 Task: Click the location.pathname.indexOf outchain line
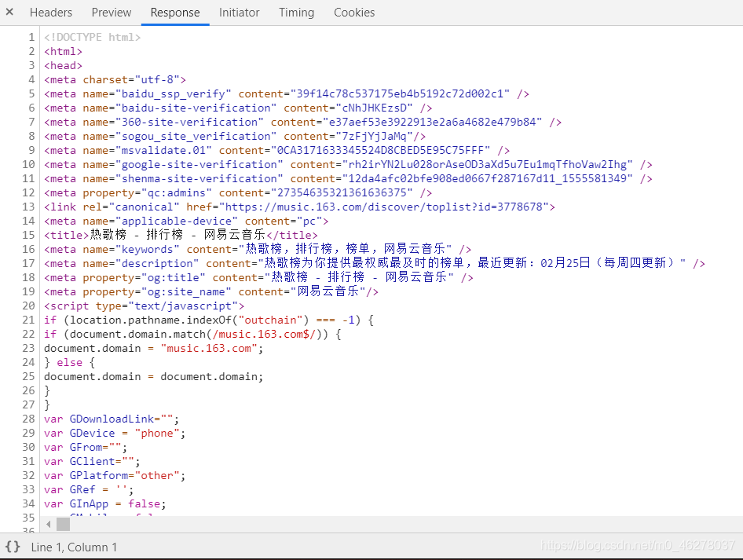pos(209,320)
